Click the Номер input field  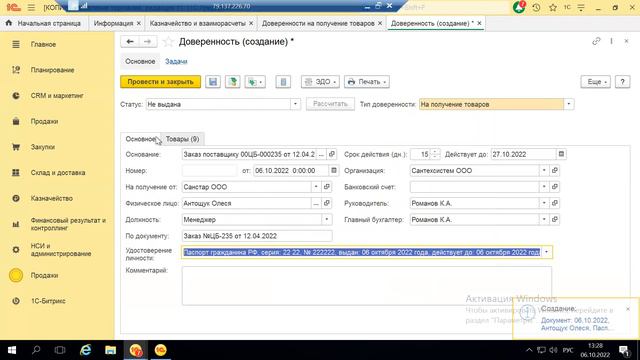click(209, 171)
